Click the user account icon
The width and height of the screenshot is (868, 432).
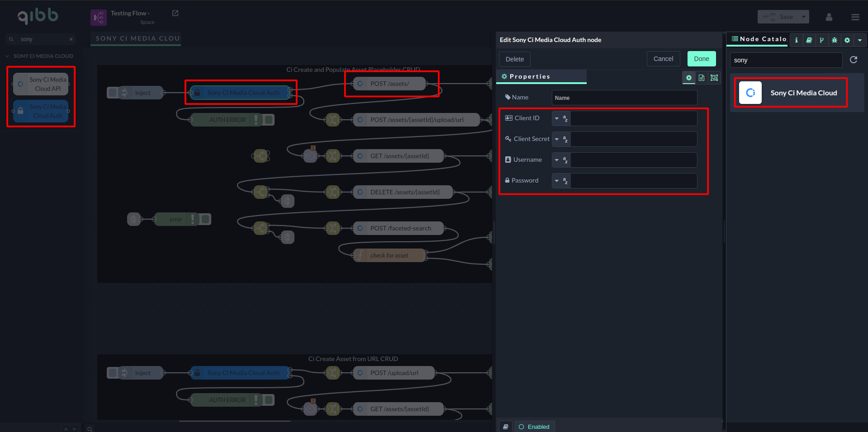(x=829, y=17)
